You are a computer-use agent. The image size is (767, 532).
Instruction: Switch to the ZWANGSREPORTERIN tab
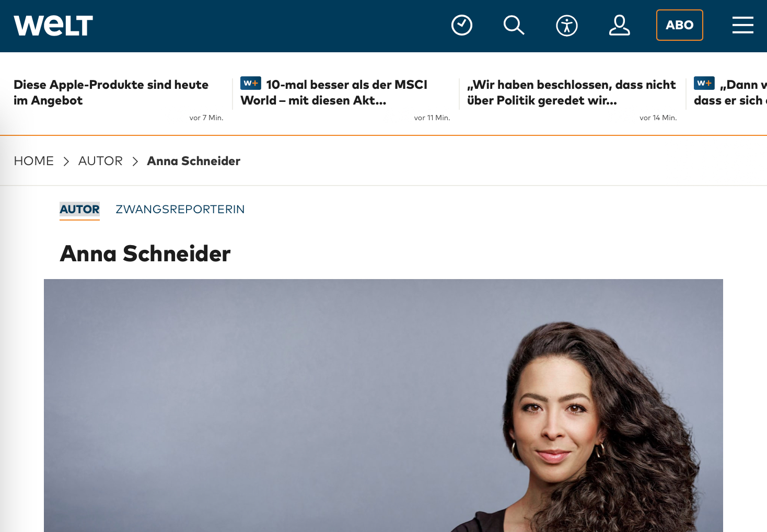click(x=180, y=210)
